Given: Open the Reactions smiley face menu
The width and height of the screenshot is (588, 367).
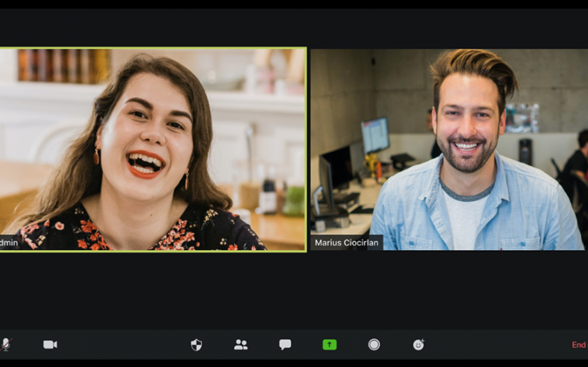Looking at the screenshot, I should click(418, 345).
